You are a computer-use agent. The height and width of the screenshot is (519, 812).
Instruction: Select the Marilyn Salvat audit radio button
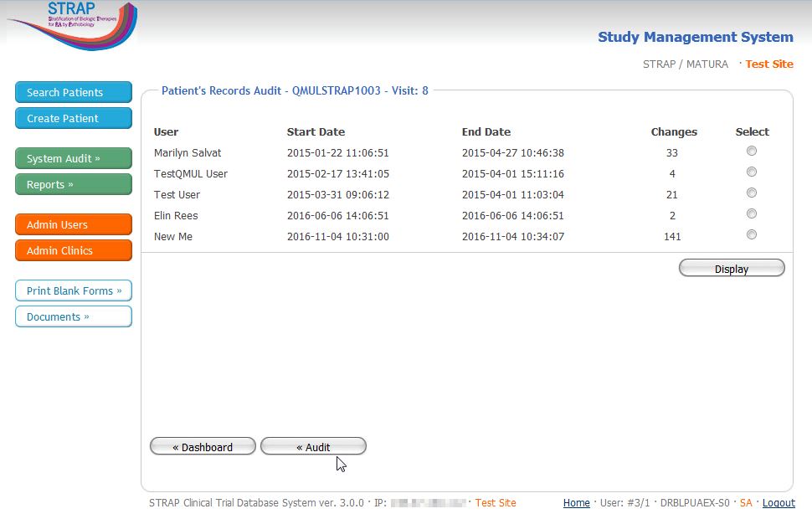point(751,152)
